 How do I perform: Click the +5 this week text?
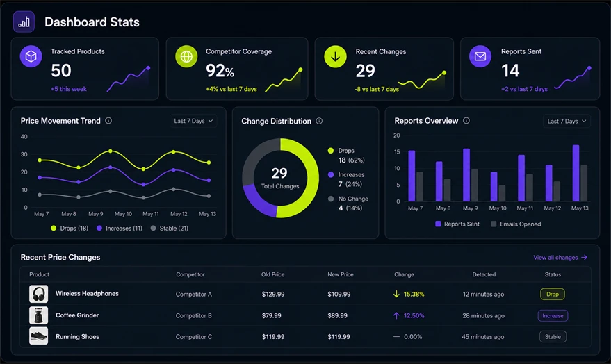pos(69,89)
